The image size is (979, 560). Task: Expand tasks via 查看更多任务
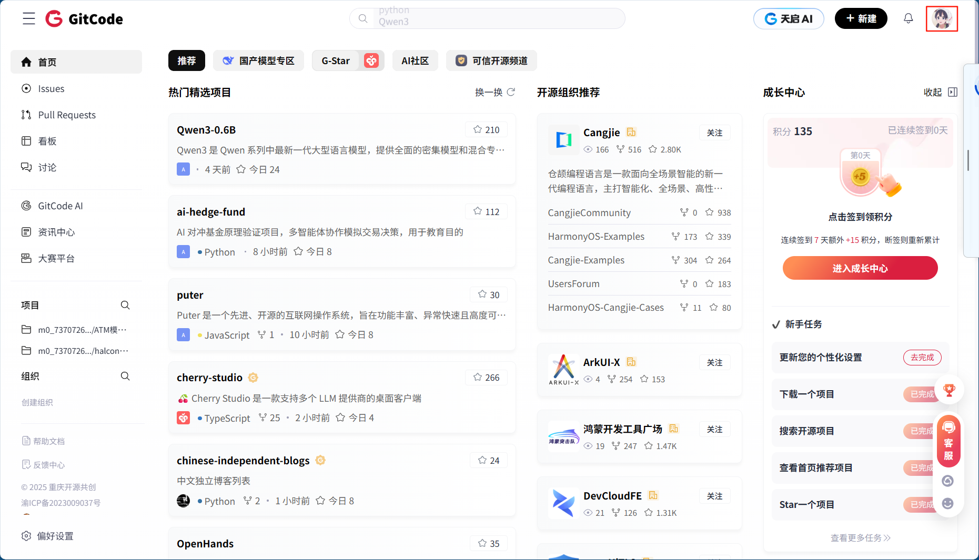pyautogui.click(x=860, y=537)
